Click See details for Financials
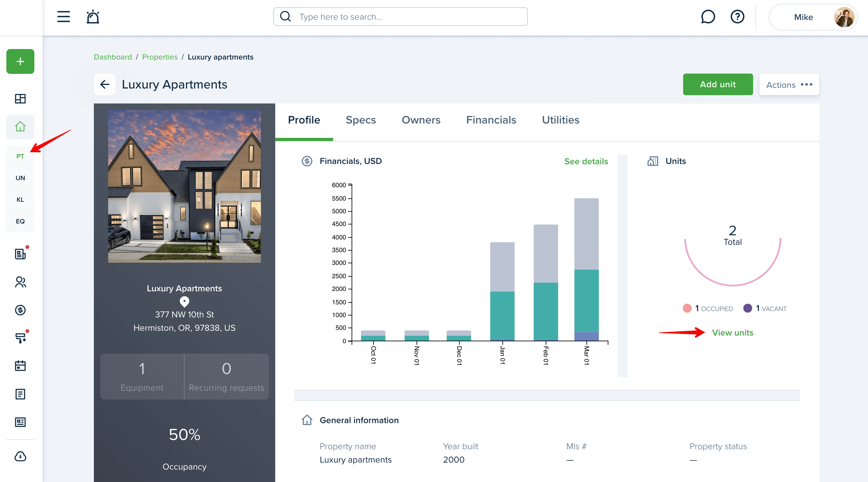 pyautogui.click(x=586, y=161)
